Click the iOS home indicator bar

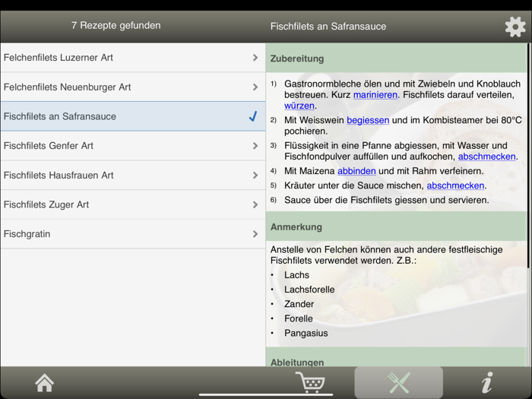click(266, 394)
